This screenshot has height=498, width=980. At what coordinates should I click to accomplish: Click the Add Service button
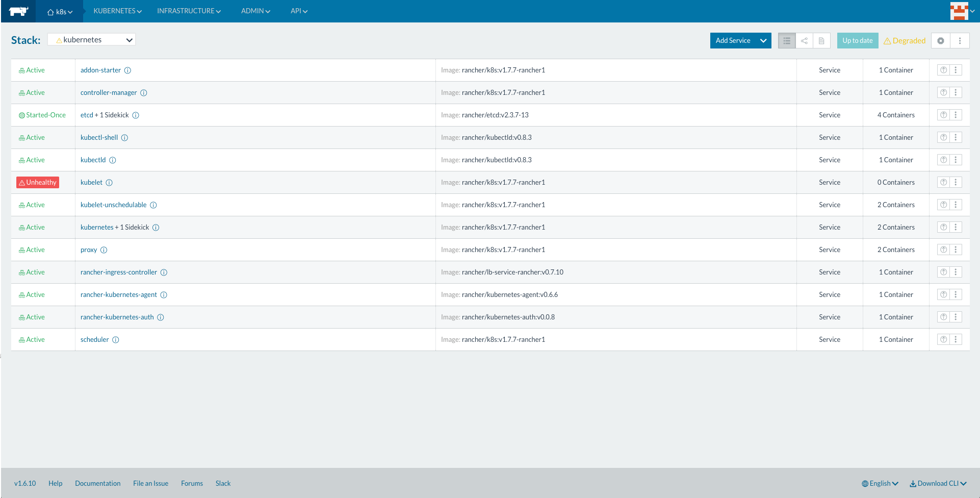(x=733, y=41)
